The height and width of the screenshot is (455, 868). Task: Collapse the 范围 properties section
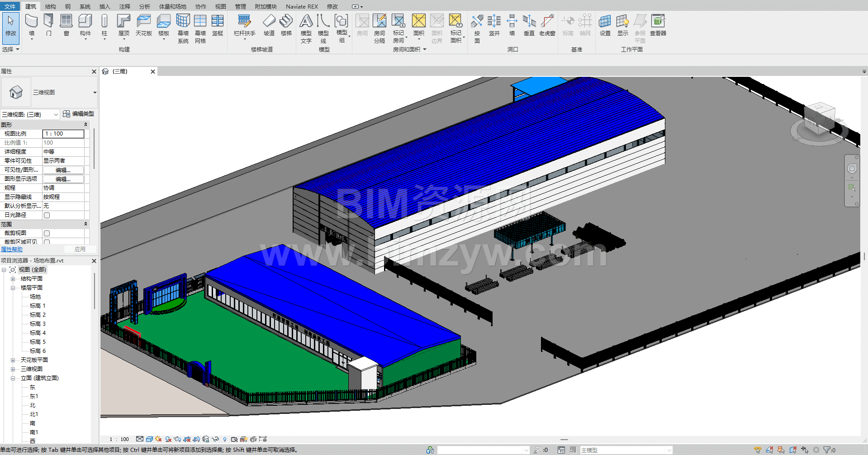tap(85, 224)
